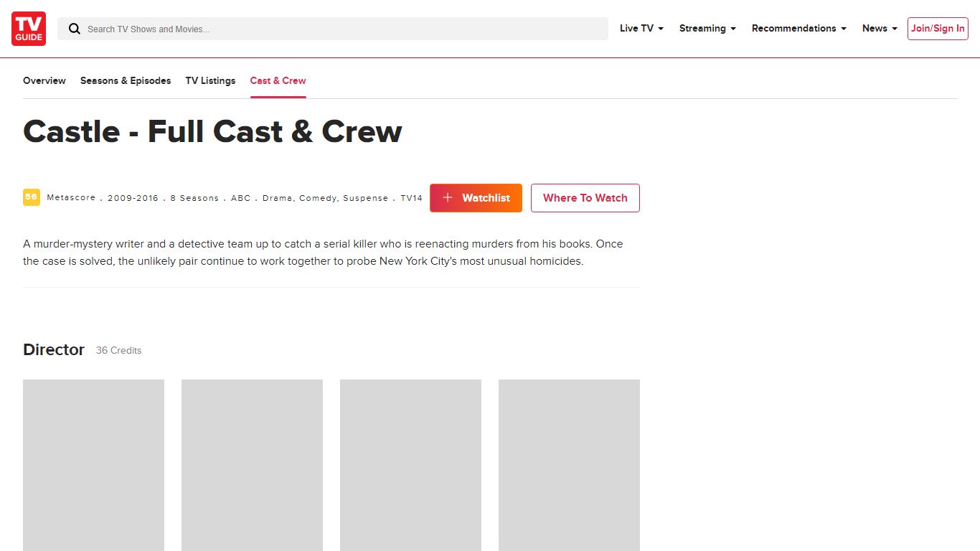Click the 'TV14' rating text
The image size is (980, 551).
pyautogui.click(x=412, y=198)
